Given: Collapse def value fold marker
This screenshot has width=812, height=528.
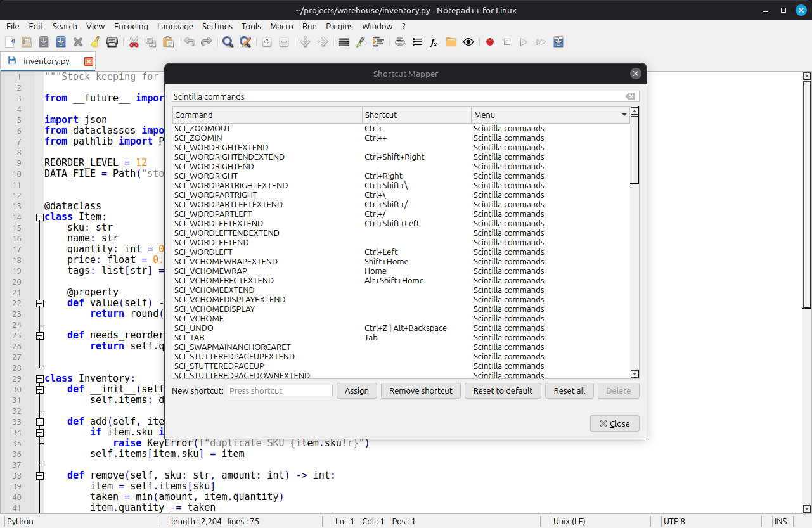Looking at the screenshot, I should tap(39, 303).
